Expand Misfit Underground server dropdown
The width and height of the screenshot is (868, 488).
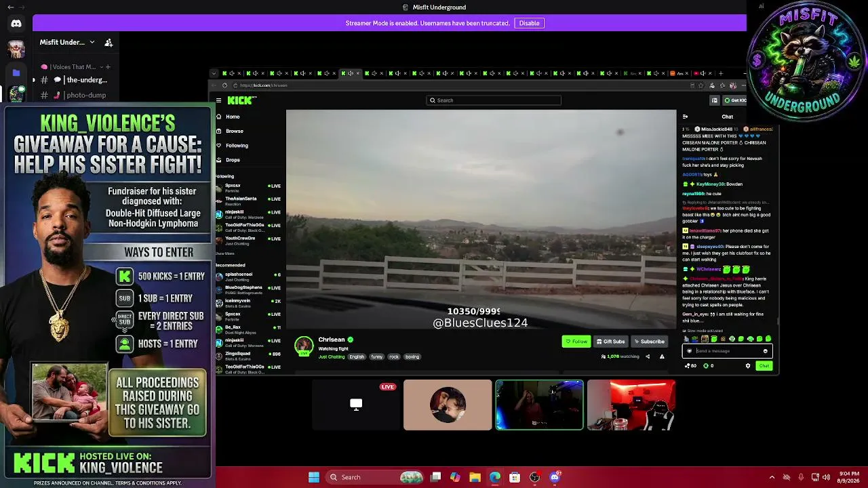92,42
